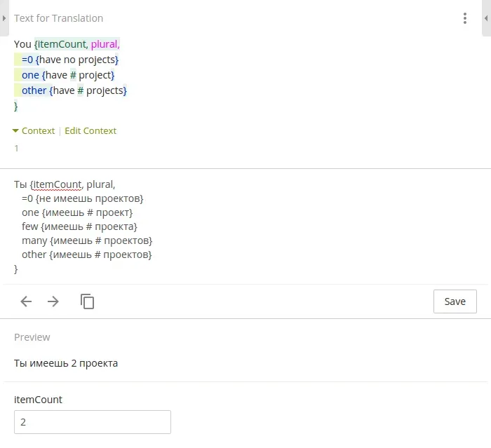The height and width of the screenshot is (448, 491).
Task: Go to next string with right arrow
Action: [x=53, y=301]
